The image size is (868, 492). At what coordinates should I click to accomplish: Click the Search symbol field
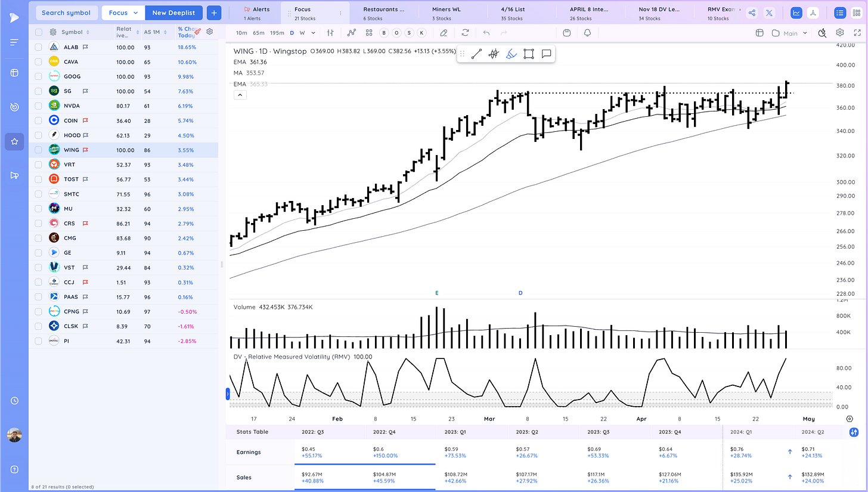tap(66, 13)
